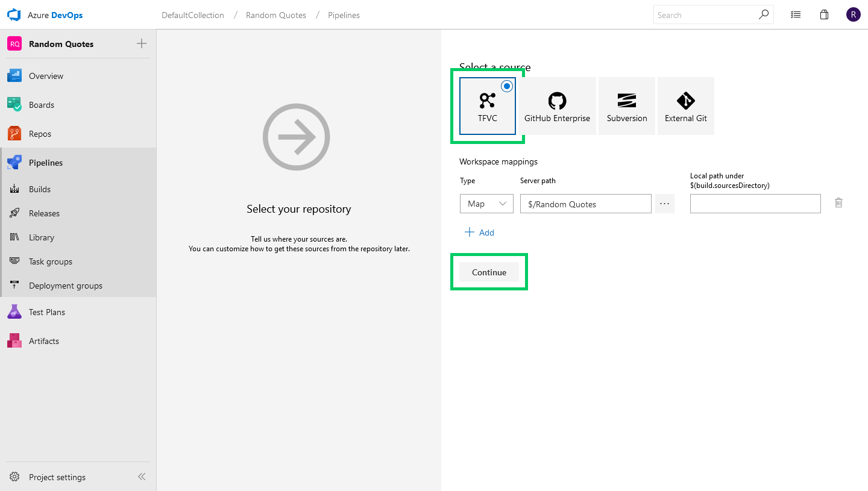Click the Artifacts icon
The height and width of the screenshot is (491, 868).
[x=14, y=341]
